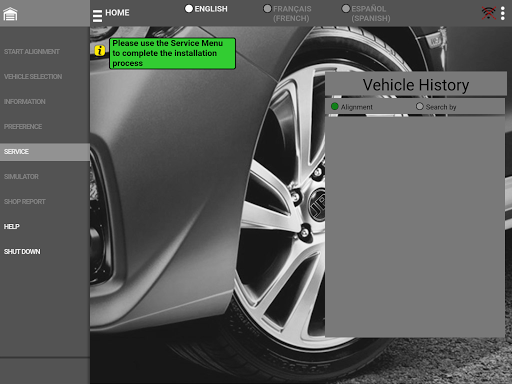Open the three-dot overflow menu
This screenshot has width=512, height=384.
503,14
